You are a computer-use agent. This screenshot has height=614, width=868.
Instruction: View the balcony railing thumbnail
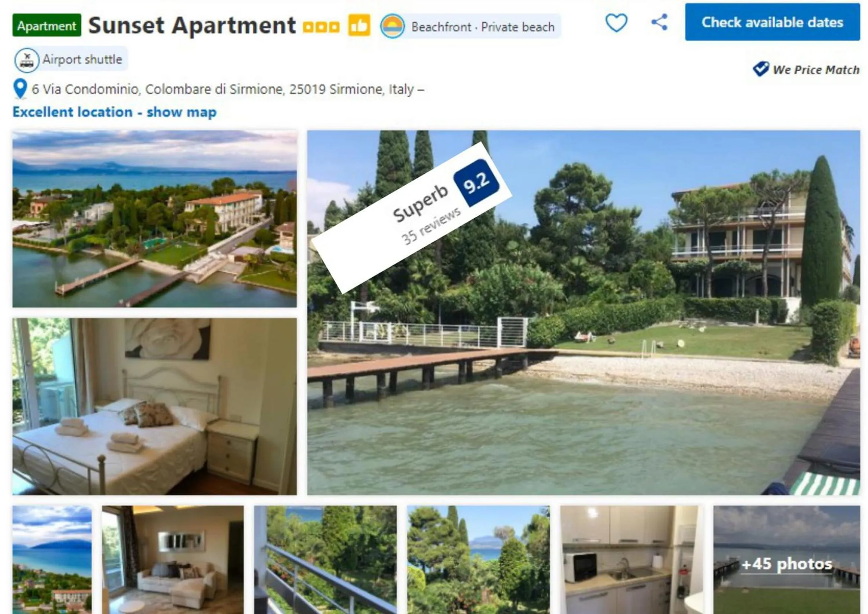(x=326, y=559)
